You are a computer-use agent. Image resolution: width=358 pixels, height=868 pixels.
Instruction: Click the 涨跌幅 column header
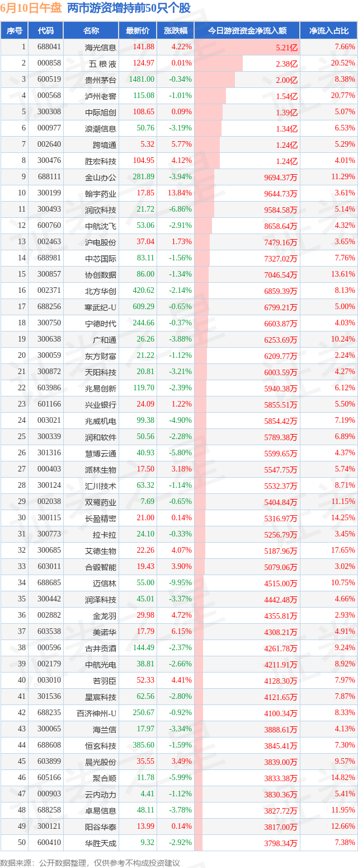175,31
